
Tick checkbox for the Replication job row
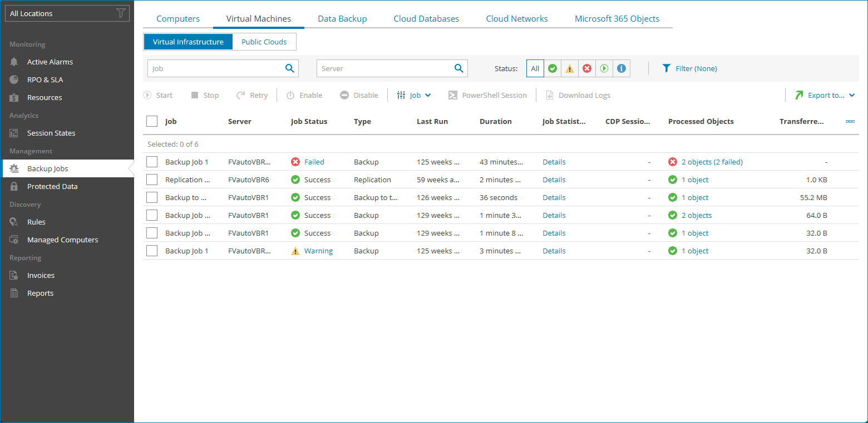pyautogui.click(x=152, y=180)
